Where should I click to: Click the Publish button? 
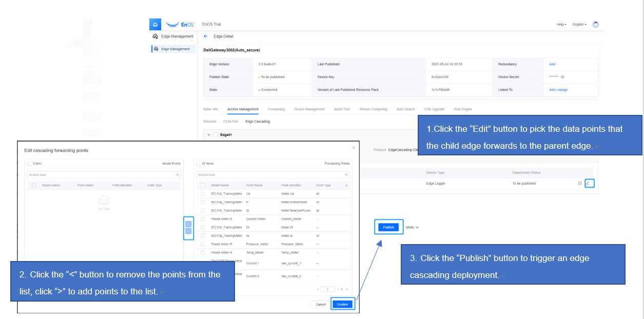(388, 227)
